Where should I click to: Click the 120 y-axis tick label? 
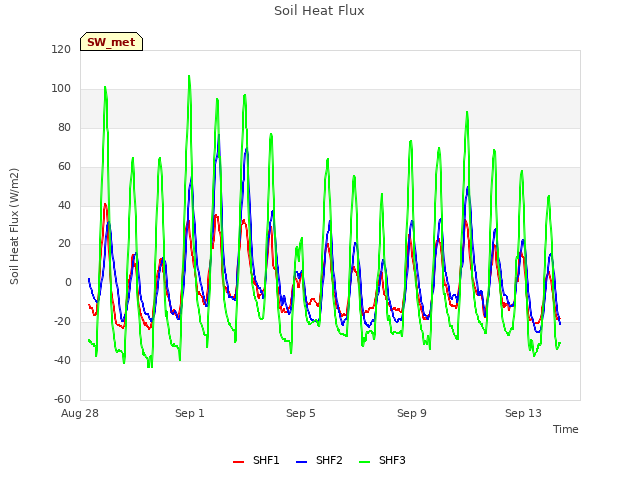tap(61, 50)
